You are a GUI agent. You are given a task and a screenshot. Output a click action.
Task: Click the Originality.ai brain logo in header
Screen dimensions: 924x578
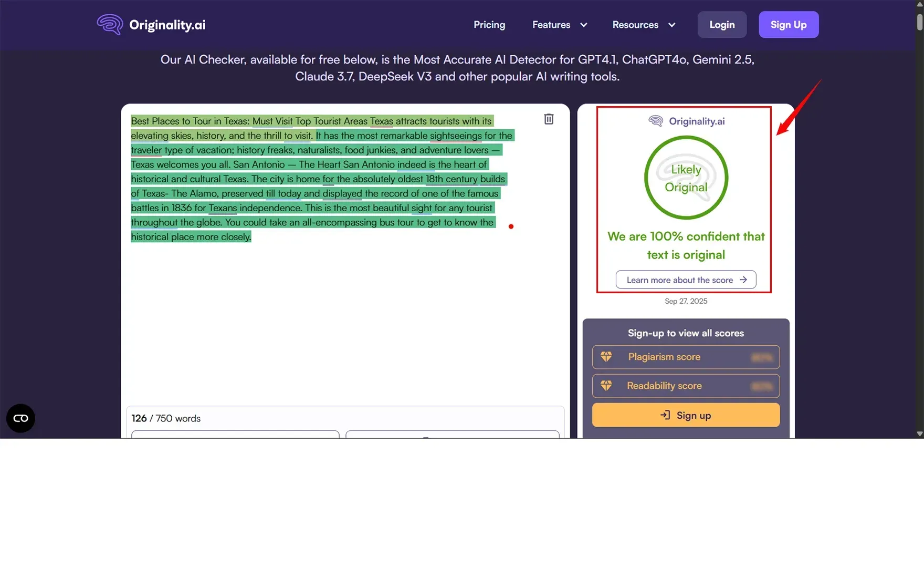point(109,24)
